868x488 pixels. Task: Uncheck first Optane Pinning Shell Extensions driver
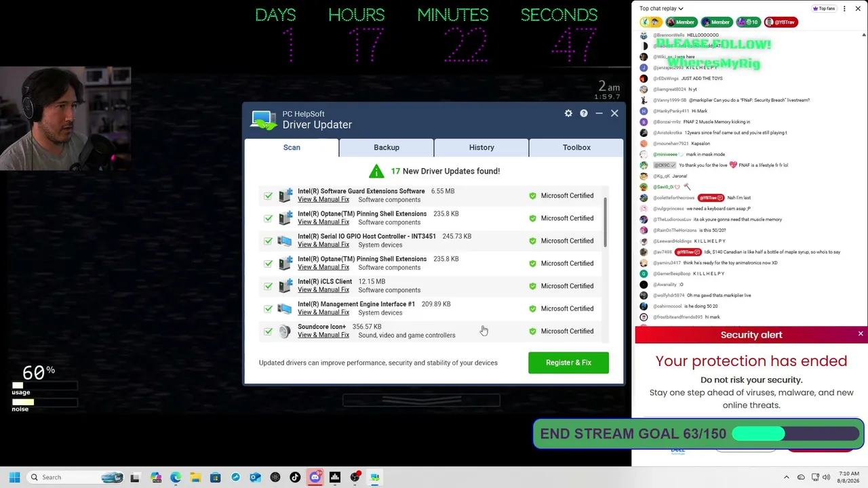click(x=269, y=218)
